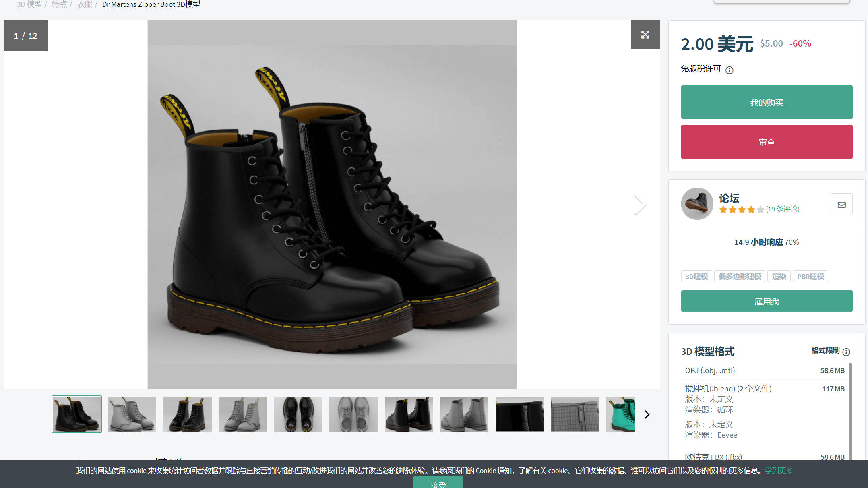The height and width of the screenshot is (488, 868).
Task: Select third thumbnail, black boots rear view
Action: [x=188, y=414]
